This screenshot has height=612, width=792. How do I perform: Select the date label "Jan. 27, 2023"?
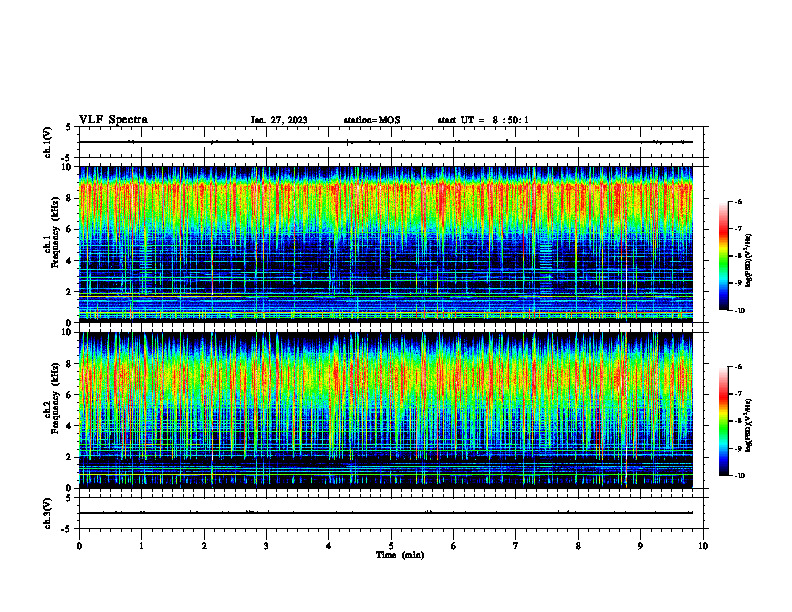point(279,120)
